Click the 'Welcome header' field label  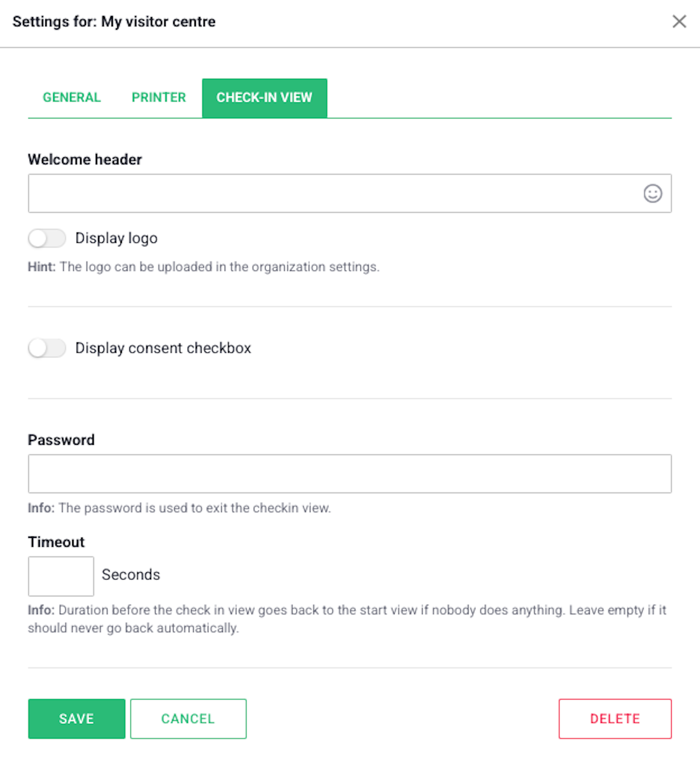click(x=85, y=159)
